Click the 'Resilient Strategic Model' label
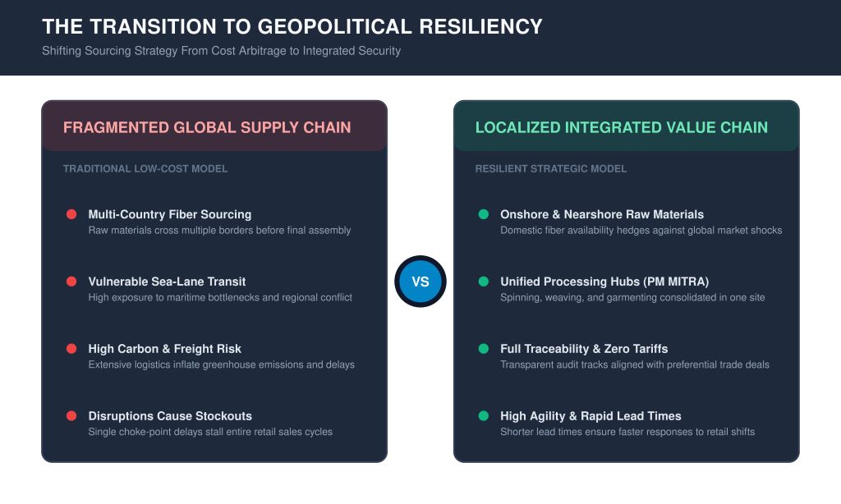This screenshot has width=841, height=504. tap(551, 168)
